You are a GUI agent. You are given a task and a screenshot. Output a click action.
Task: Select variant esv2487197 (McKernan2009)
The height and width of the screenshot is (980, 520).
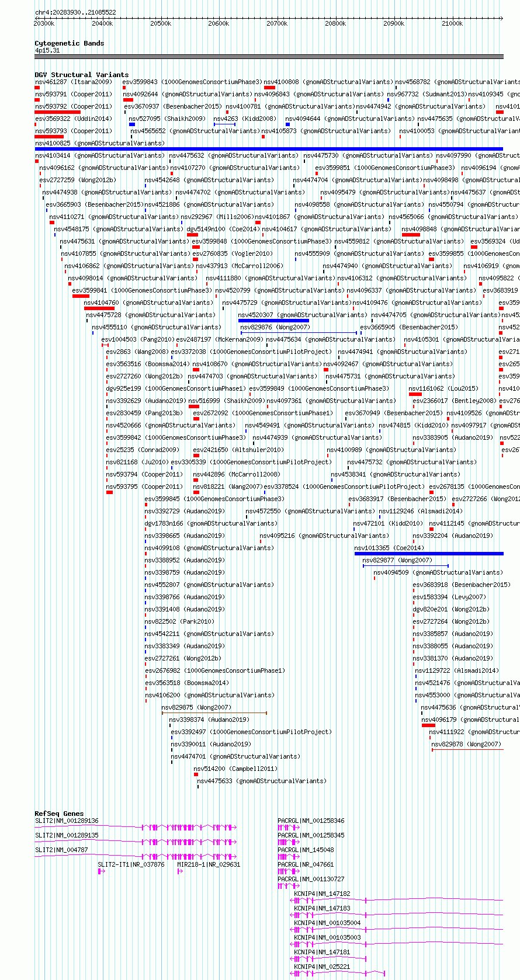(220, 339)
